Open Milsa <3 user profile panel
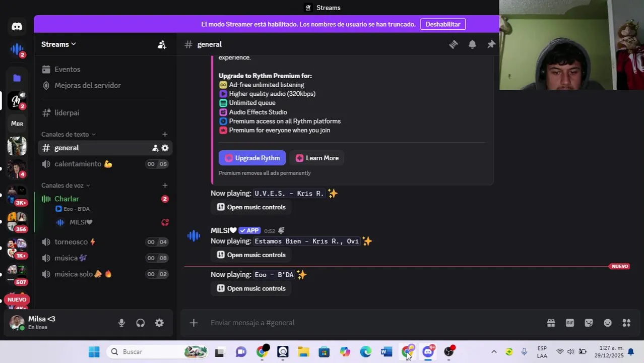 click(58, 323)
